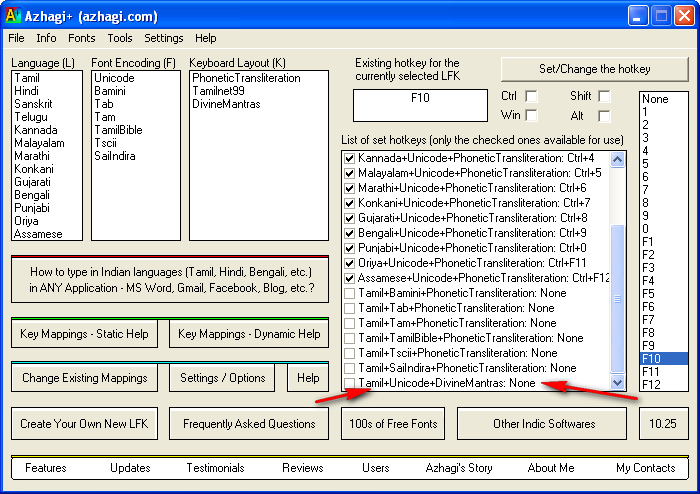Click the 10.25 version button
The height and width of the screenshot is (494, 700).
click(663, 423)
